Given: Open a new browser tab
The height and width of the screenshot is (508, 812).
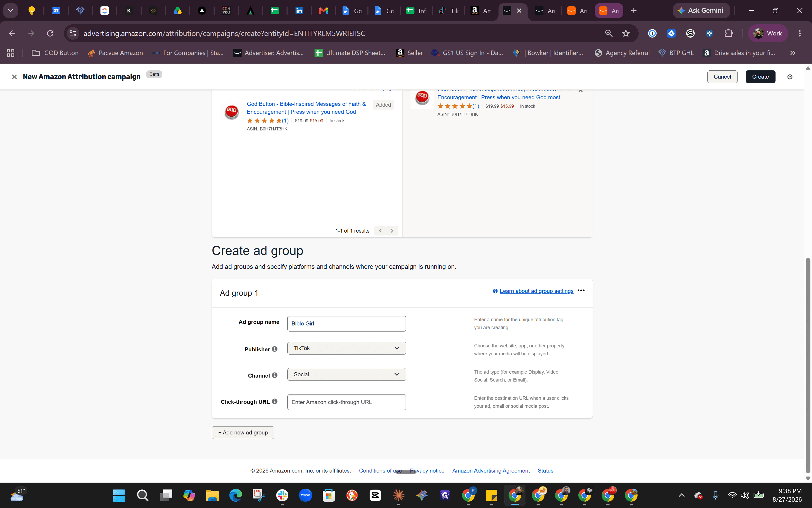Looking at the screenshot, I should (634, 11).
